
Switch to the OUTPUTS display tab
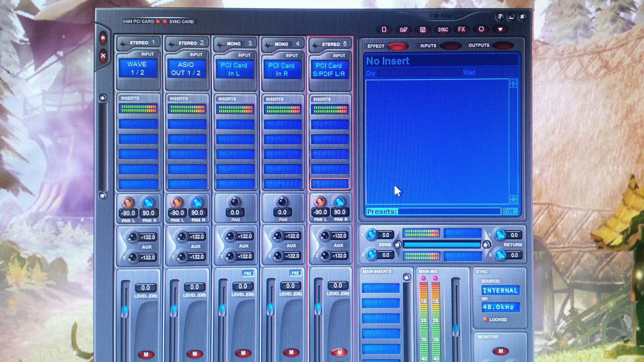click(503, 46)
